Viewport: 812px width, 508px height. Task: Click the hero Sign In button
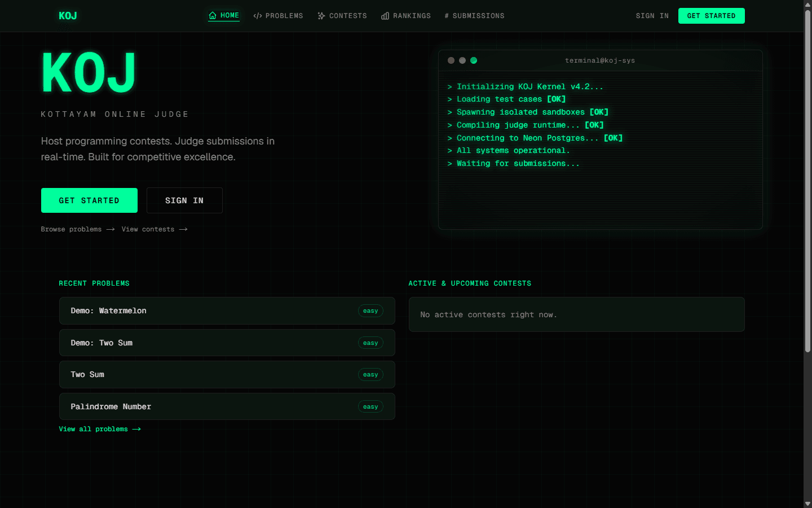184,200
